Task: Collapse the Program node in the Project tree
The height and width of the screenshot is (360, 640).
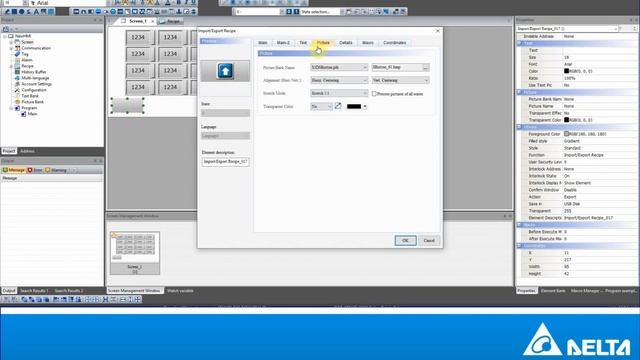Action: click(11, 108)
